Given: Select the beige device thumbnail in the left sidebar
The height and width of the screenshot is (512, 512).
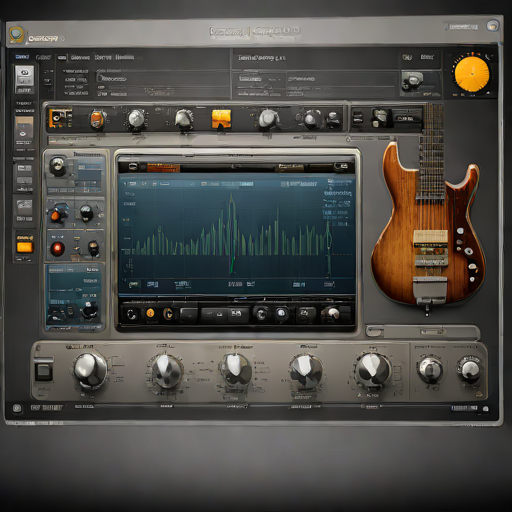Looking at the screenshot, I should pyautogui.click(x=24, y=127).
